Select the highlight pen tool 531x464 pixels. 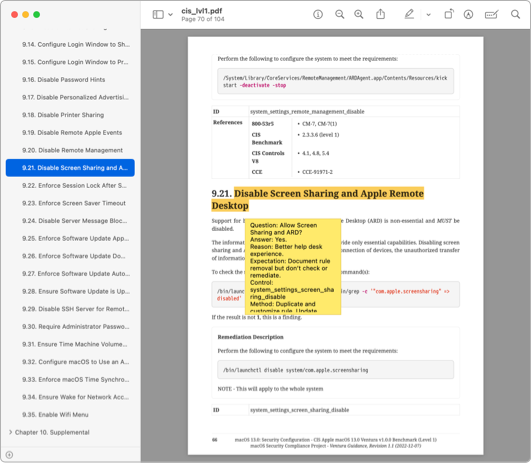point(409,14)
